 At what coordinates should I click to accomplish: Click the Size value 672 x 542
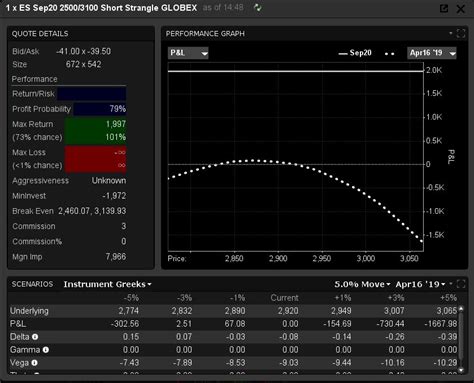(84, 64)
